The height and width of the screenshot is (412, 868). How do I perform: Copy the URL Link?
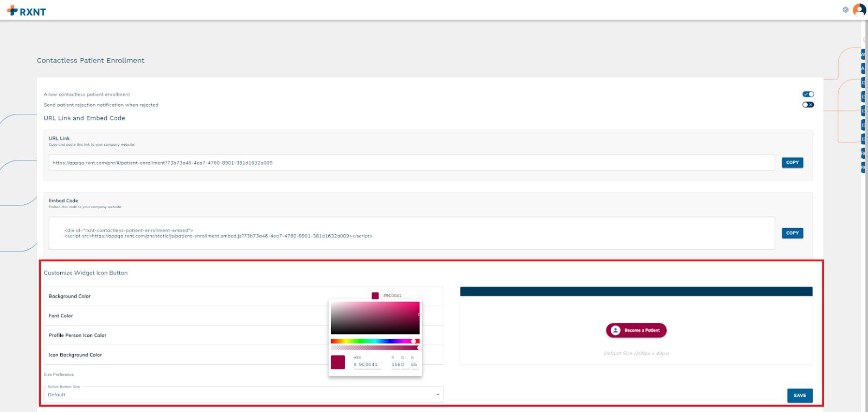793,163
